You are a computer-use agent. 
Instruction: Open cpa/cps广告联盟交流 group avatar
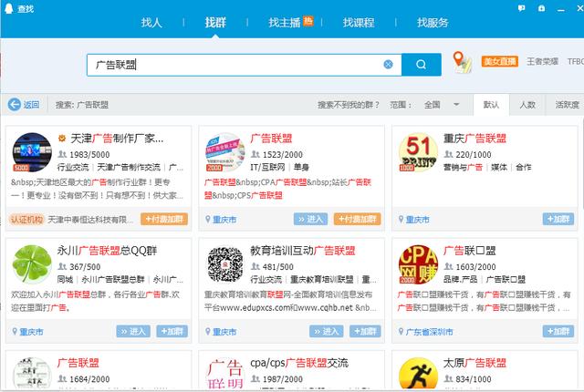[x=225, y=374]
